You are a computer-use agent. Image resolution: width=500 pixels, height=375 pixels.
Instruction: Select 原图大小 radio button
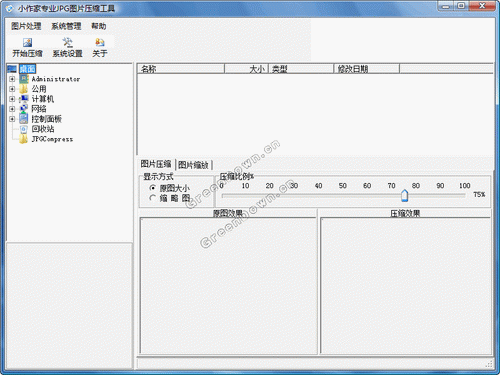point(153,188)
